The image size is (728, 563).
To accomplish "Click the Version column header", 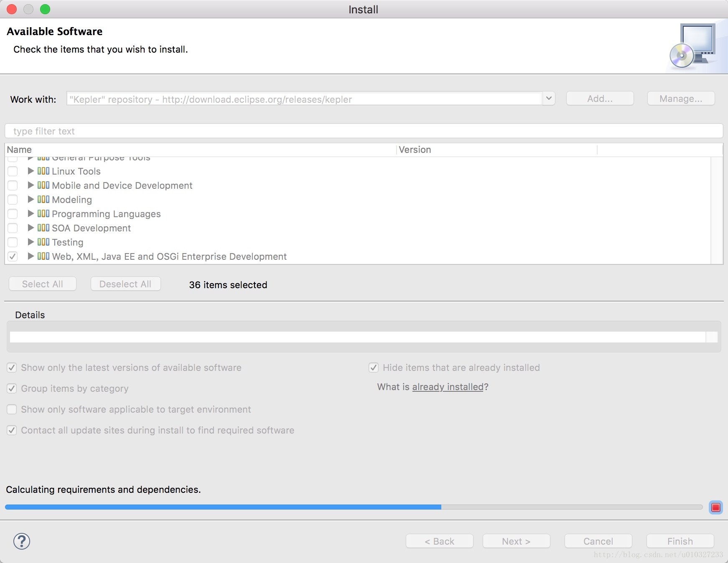I will coord(497,150).
